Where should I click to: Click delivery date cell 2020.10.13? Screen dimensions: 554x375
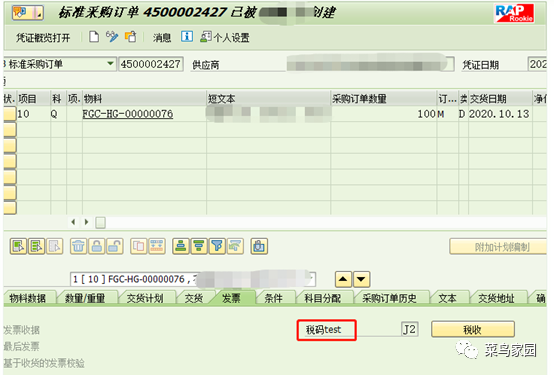click(500, 114)
